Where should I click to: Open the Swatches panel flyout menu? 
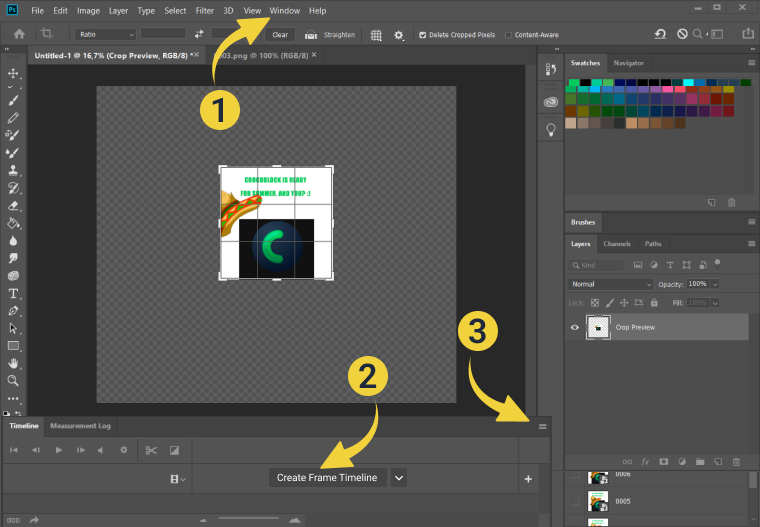(x=751, y=63)
